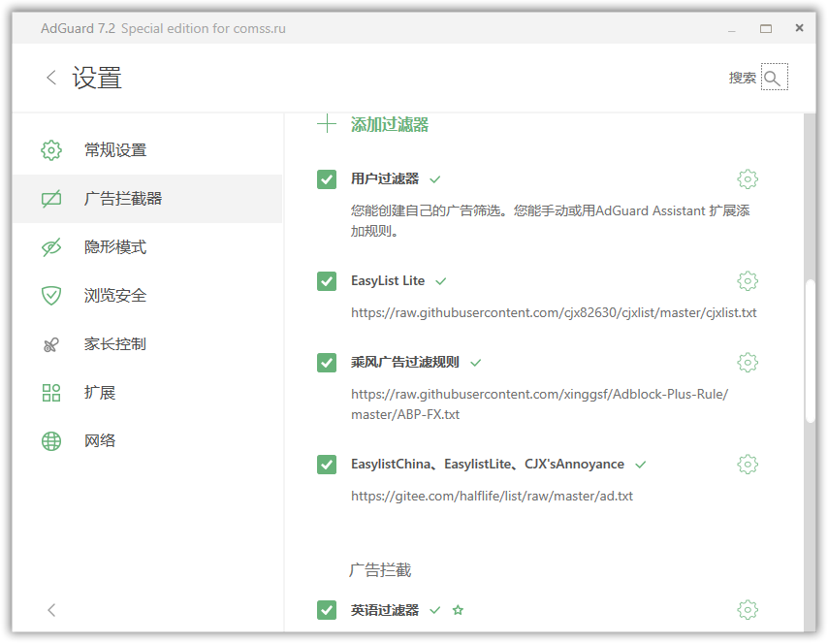
Task: Select 广告拦截器 in the sidebar
Action: [147, 199]
